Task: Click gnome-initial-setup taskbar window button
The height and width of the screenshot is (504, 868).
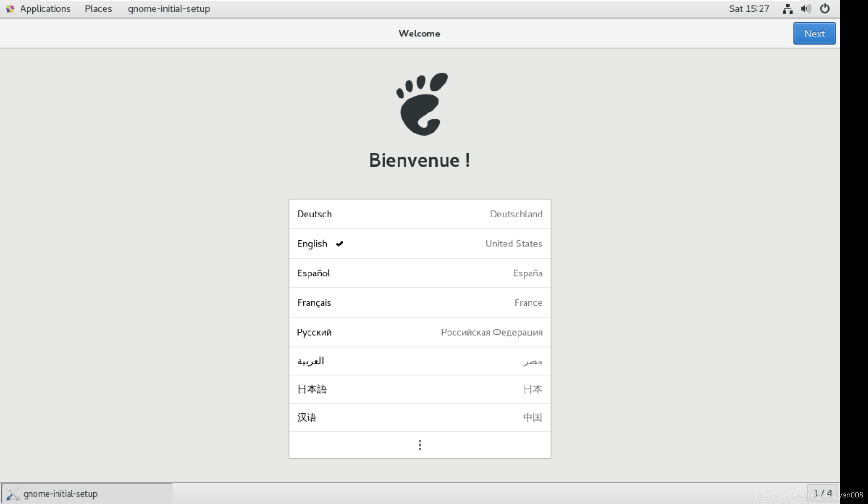Action: tap(87, 493)
